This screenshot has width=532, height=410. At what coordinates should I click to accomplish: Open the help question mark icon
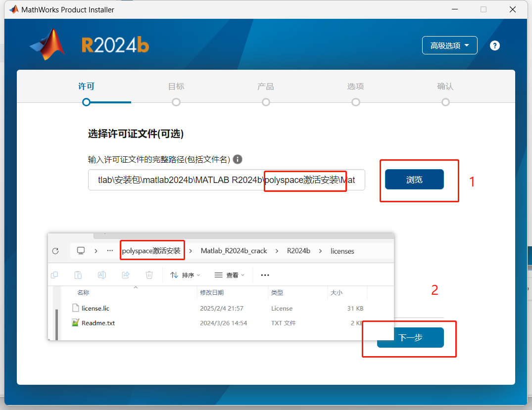pos(495,46)
